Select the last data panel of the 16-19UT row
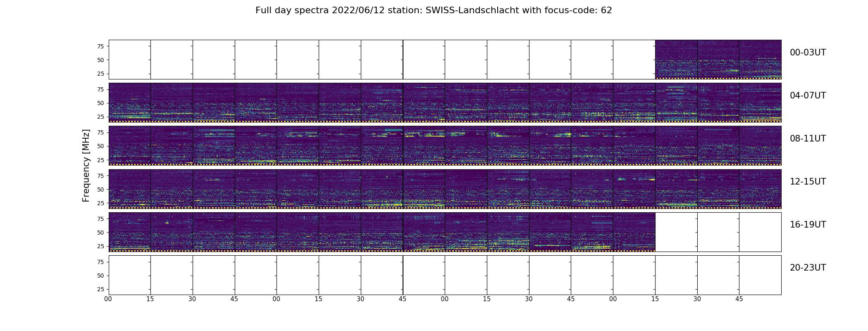Image resolution: width=868 pixels, height=331 pixels. coord(634,232)
